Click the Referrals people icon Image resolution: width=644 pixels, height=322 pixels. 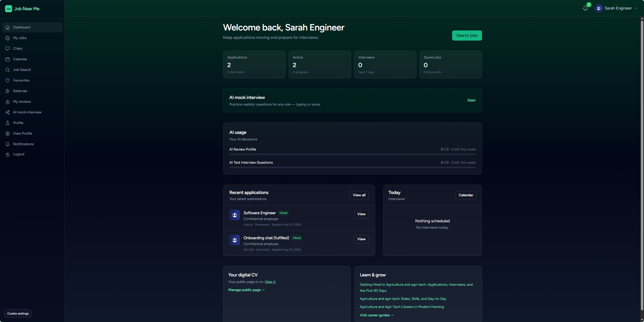[x=8, y=91]
